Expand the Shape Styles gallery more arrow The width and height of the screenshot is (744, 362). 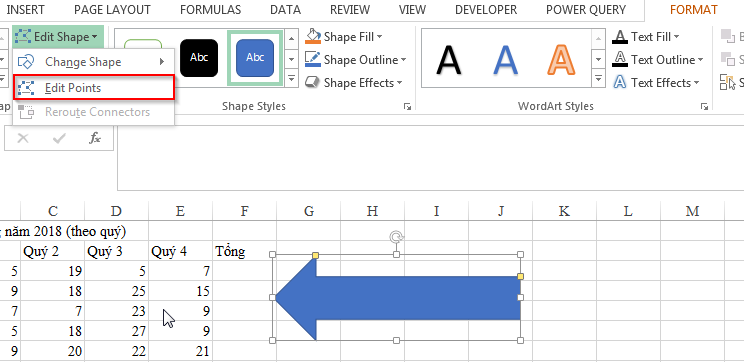[291, 78]
